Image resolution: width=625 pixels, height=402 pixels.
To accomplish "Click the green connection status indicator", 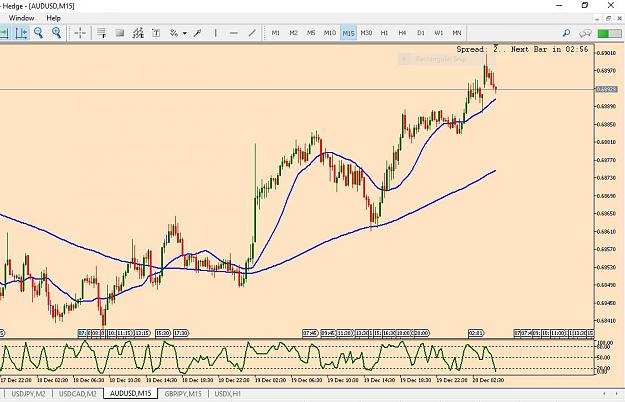I will [x=609, y=33].
